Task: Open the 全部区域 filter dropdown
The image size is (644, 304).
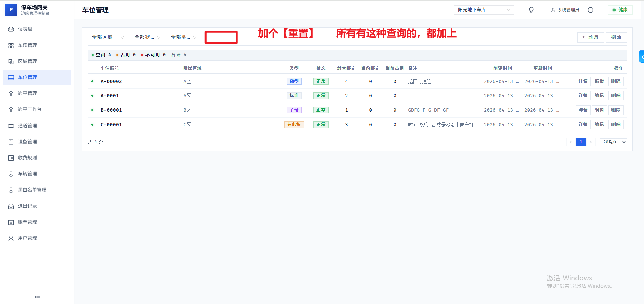Action: click(x=108, y=37)
